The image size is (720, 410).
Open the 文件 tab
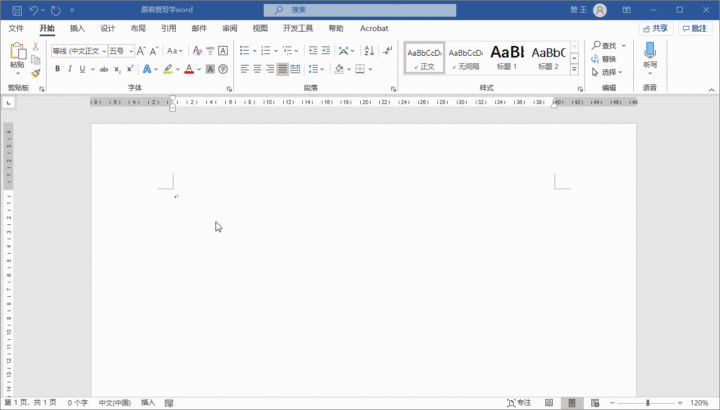click(x=16, y=28)
